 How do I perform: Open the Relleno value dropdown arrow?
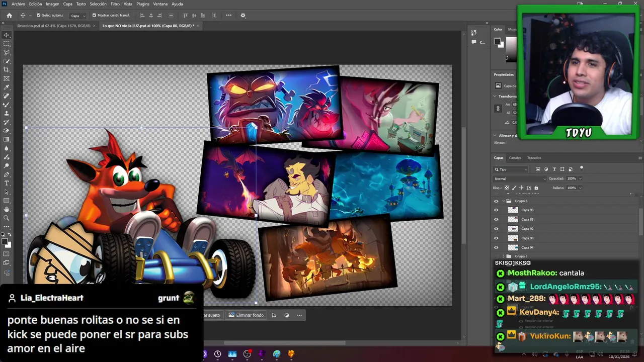click(x=580, y=188)
